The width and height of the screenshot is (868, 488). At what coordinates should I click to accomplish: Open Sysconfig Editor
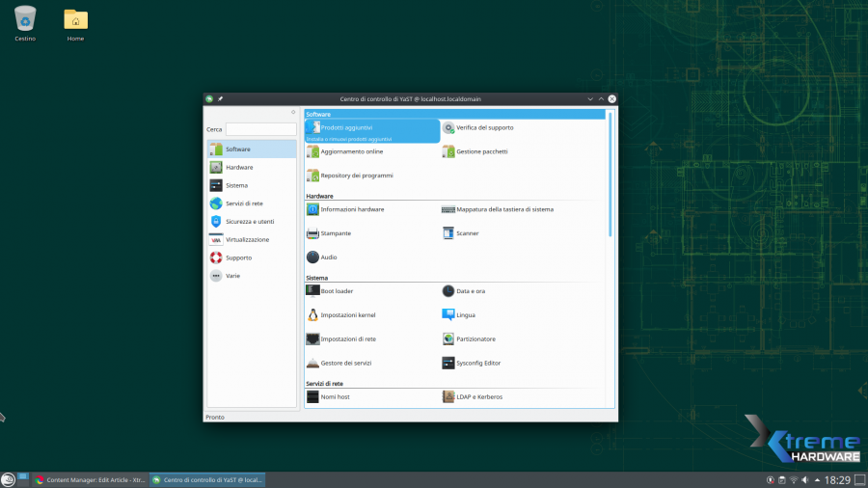478,364
